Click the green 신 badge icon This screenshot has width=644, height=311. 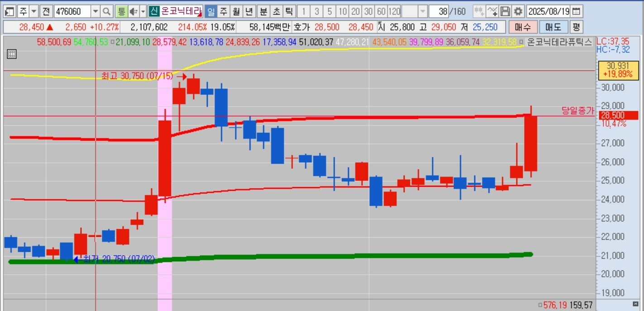click(x=154, y=11)
